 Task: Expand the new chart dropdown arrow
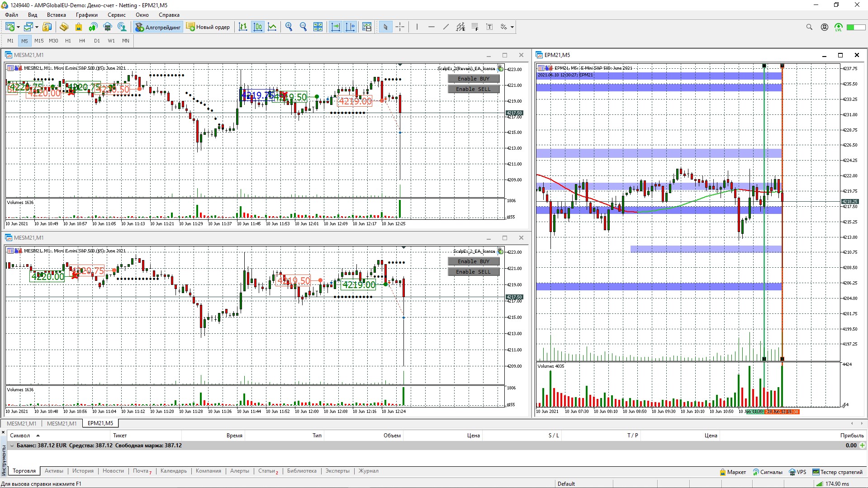[x=18, y=27]
